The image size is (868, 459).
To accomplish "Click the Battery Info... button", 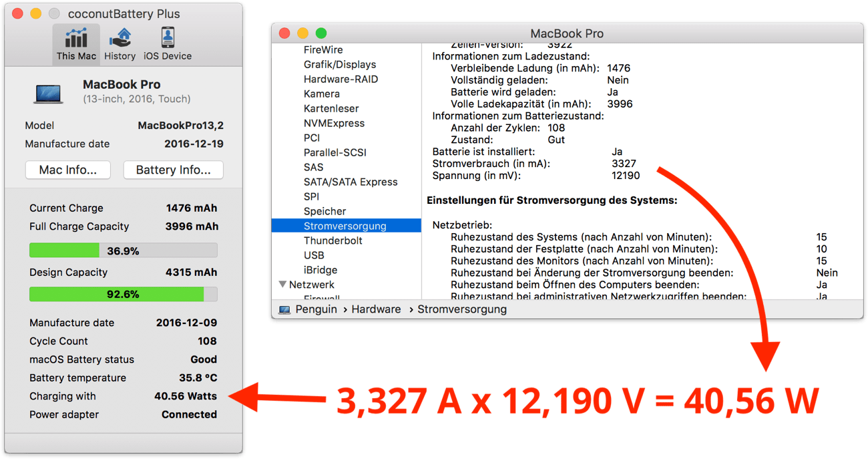I will click(173, 170).
